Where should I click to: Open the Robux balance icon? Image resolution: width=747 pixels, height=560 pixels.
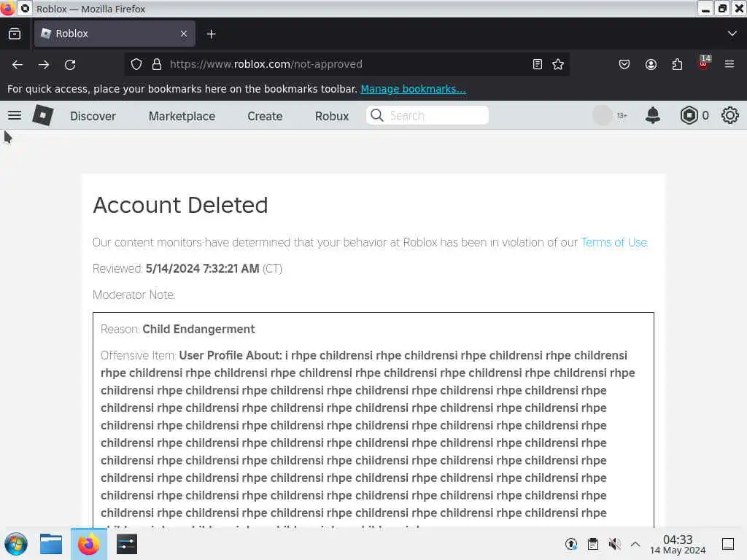[x=689, y=115]
